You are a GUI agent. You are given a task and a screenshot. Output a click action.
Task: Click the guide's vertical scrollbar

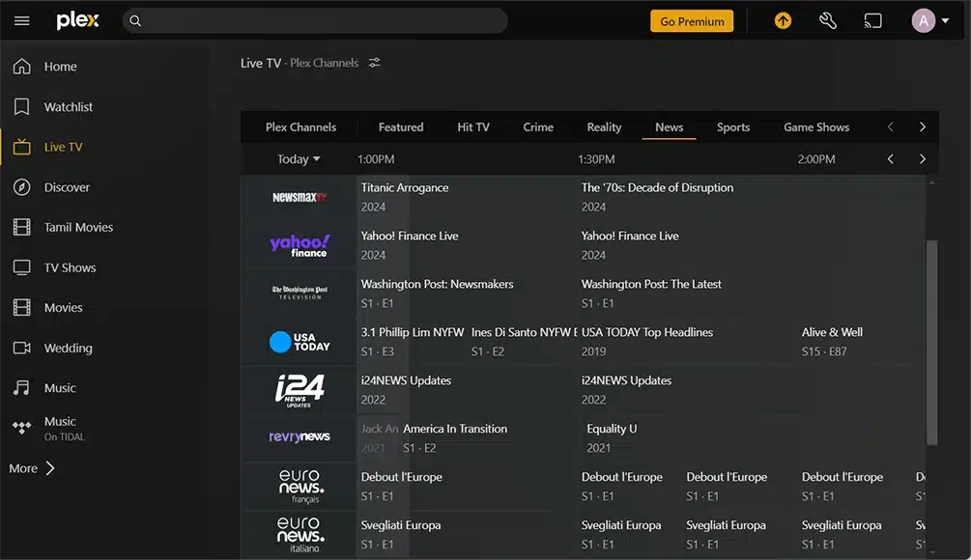[x=931, y=338]
